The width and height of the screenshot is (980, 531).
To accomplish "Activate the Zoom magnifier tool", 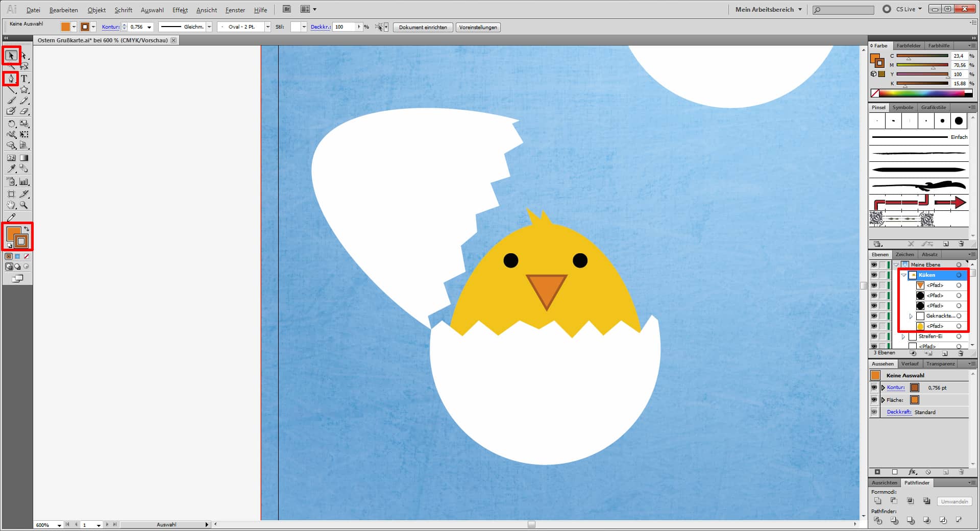I will click(x=24, y=205).
